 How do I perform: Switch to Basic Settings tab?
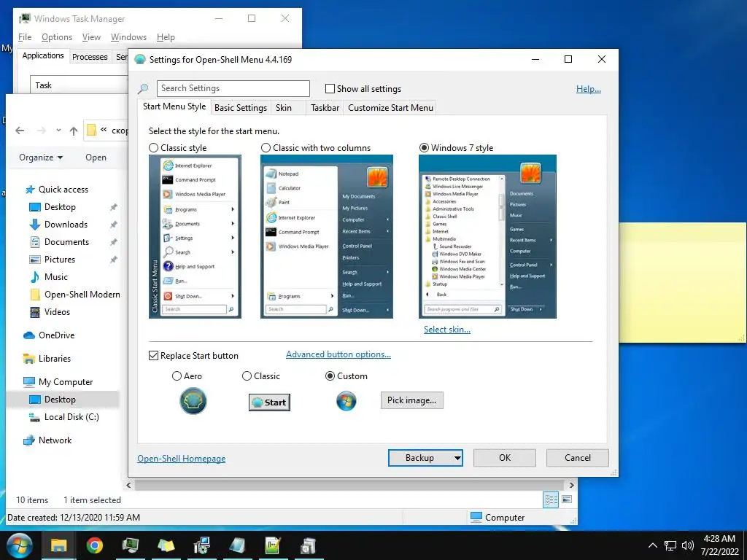[241, 108]
